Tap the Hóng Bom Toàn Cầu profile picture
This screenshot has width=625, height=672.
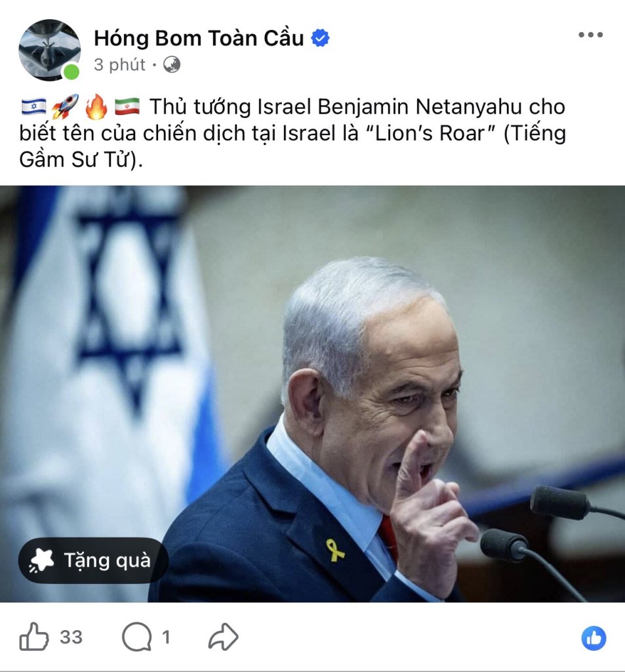point(50,50)
